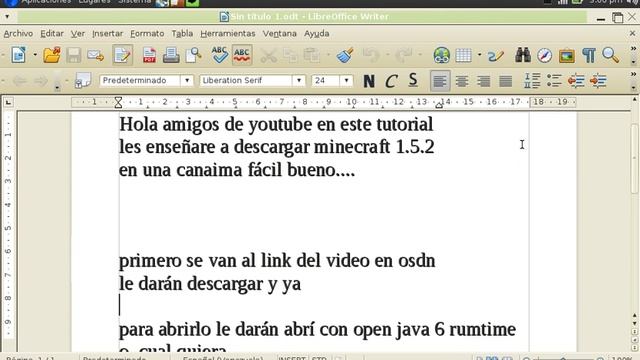Open the Liberation Serif font dropdown
The image size is (640, 360).
click(x=299, y=80)
